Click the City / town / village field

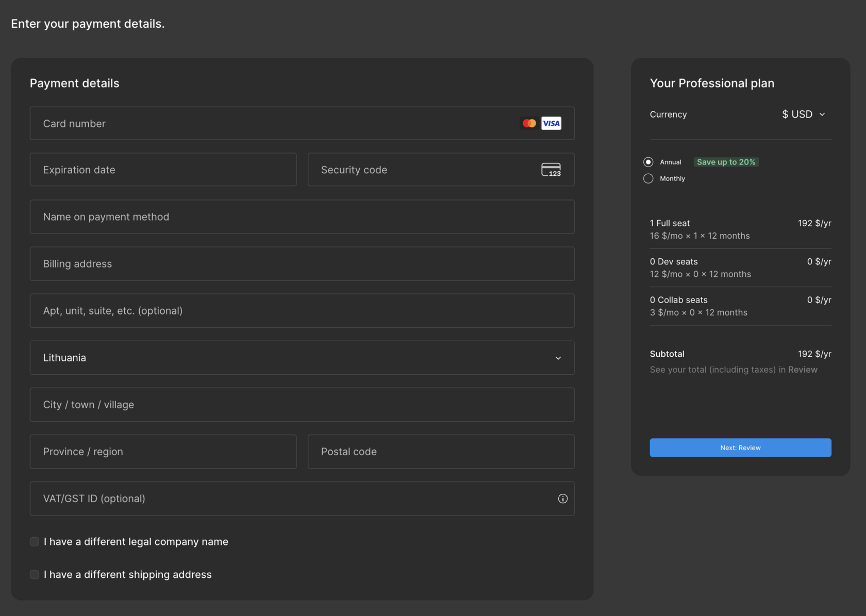302,405
